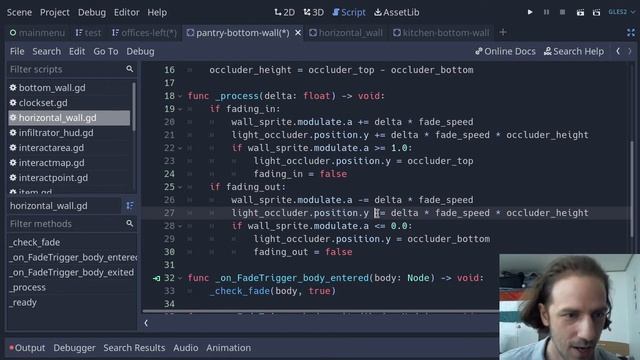Stop the running scene

(562, 12)
